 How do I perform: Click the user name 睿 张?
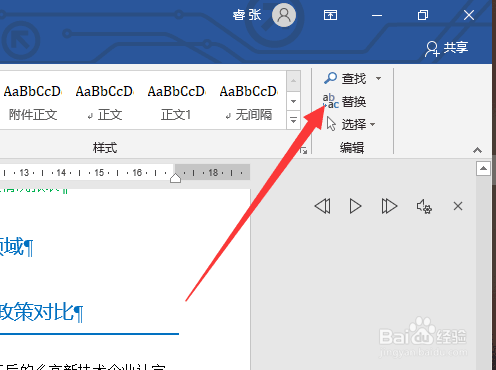tap(247, 15)
